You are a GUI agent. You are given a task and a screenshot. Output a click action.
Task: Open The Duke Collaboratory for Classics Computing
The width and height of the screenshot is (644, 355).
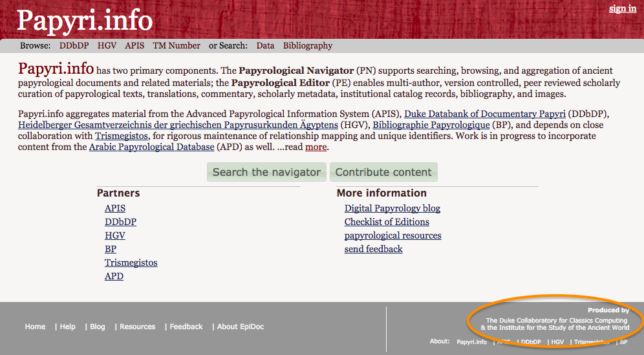click(x=557, y=320)
